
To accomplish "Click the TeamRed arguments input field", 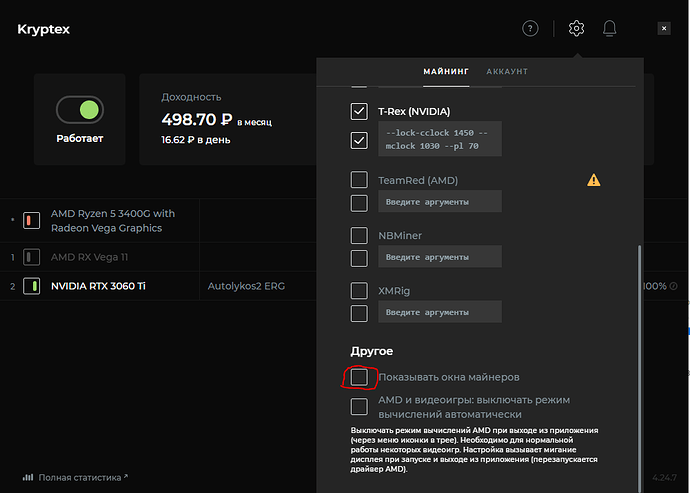I will (x=440, y=202).
